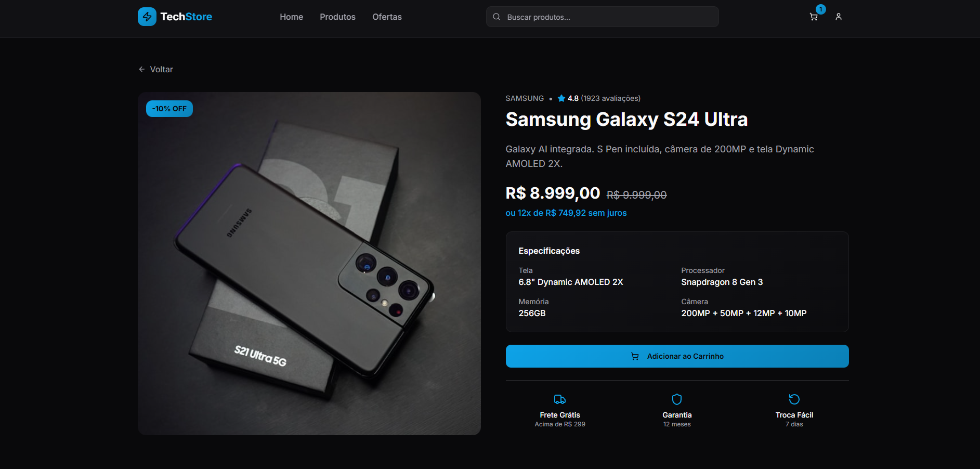Image resolution: width=980 pixels, height=469 pixels.
Task: Click the Garantia shield icon
Action: coord(677,399)
